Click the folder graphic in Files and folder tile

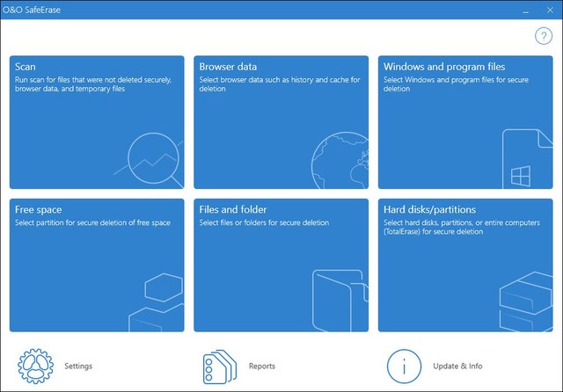click(340, 301)
